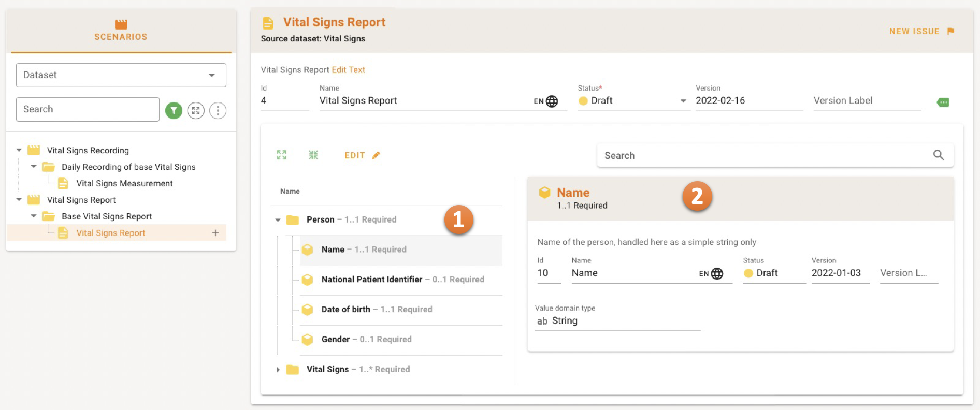This screenshot has height=410, width=980.
Task: Click the magnifier icon in dataset search
Action: point(938,155)
